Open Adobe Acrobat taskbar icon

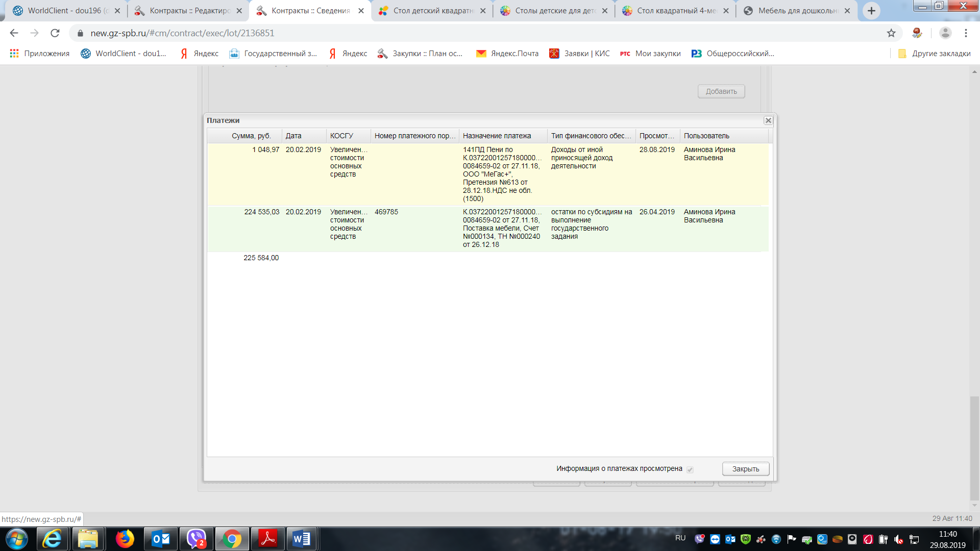coord(267,539)
